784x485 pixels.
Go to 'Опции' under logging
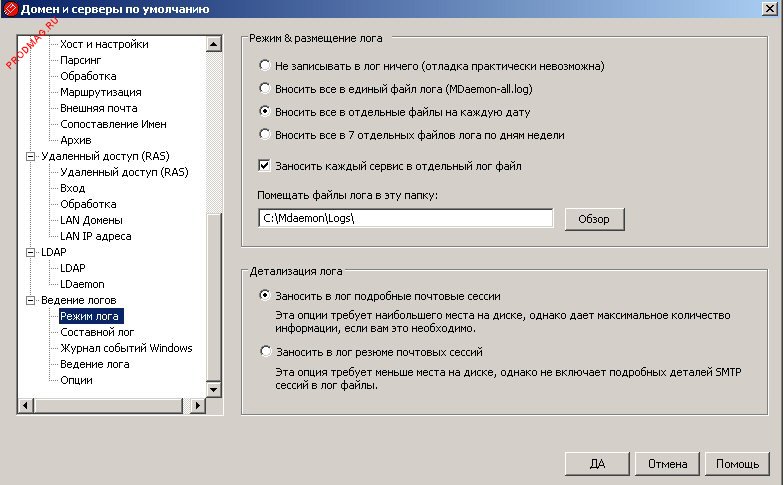76,380
